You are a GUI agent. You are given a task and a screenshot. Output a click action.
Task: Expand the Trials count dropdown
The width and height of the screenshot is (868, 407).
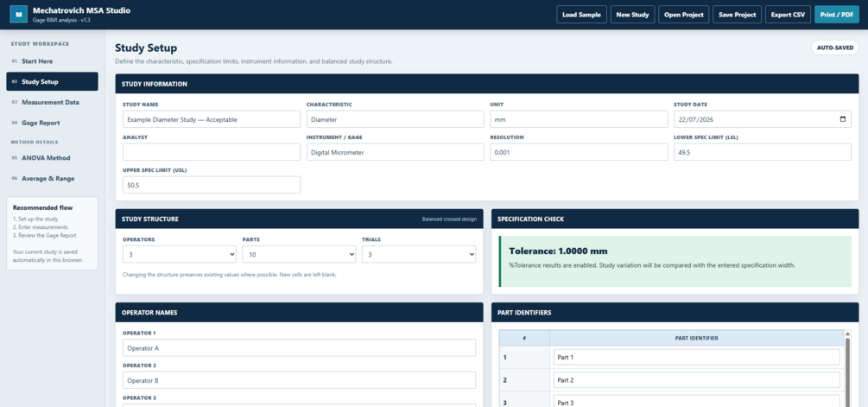click(419, 254)
